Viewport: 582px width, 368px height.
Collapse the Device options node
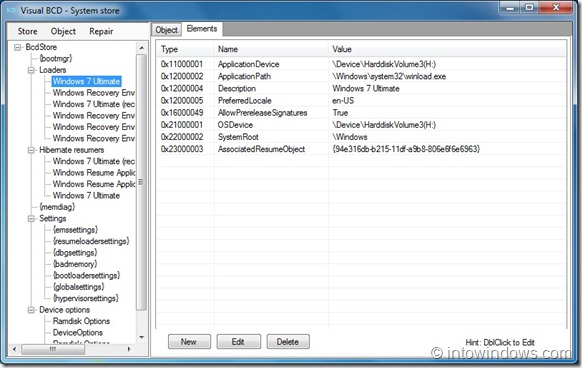tap(31, 310)
